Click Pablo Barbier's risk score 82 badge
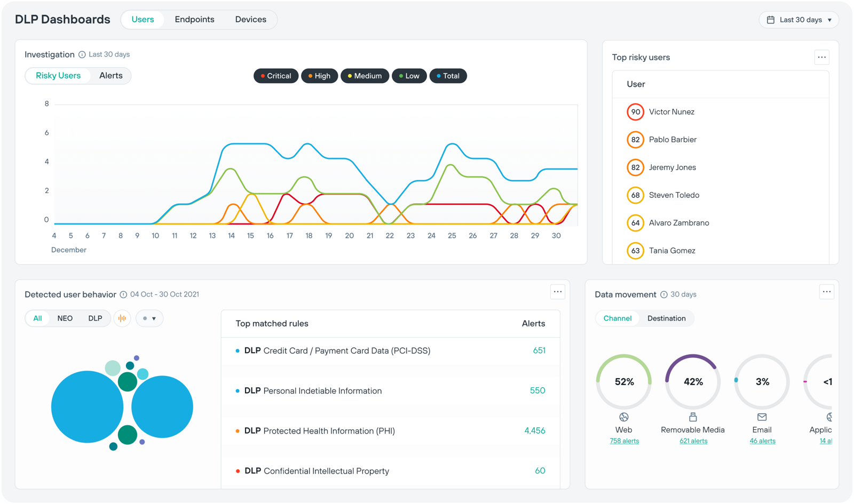 pos(635,140)
